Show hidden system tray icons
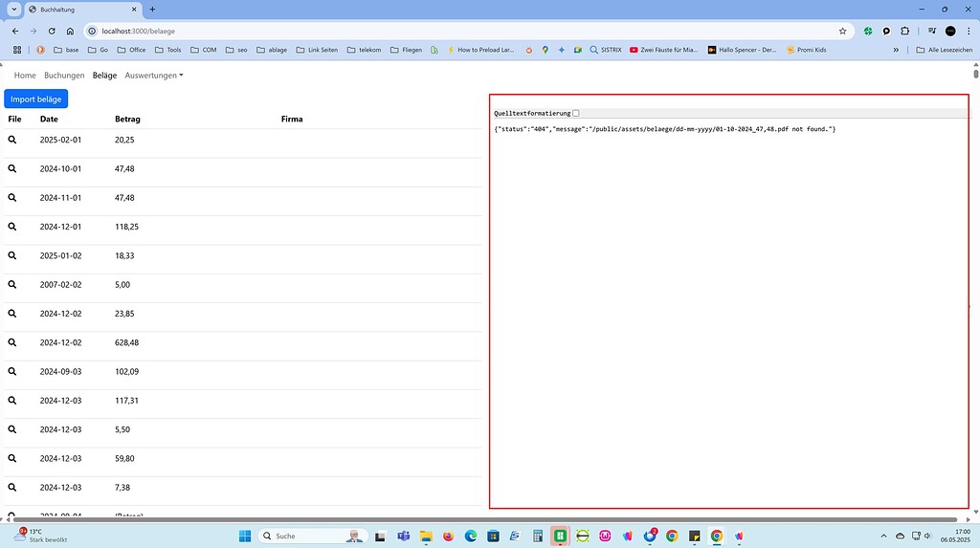 [883, 536]
